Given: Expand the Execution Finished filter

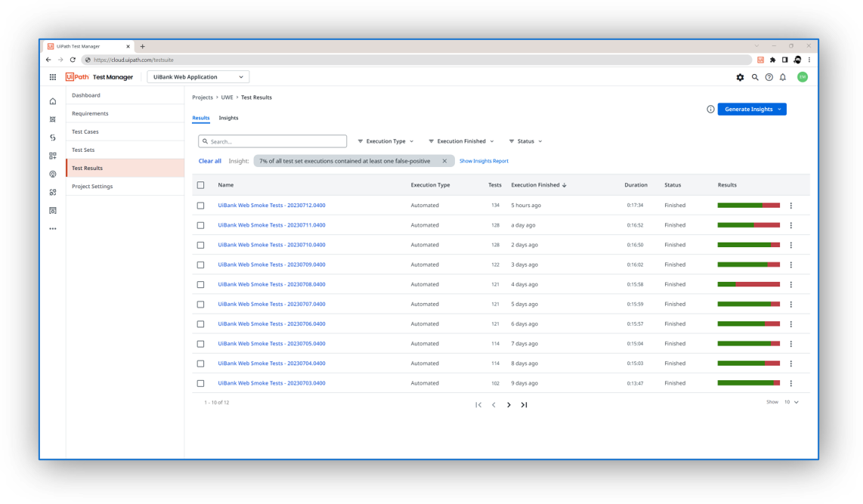Looking at the screenshot, I should tap(461, 141).
